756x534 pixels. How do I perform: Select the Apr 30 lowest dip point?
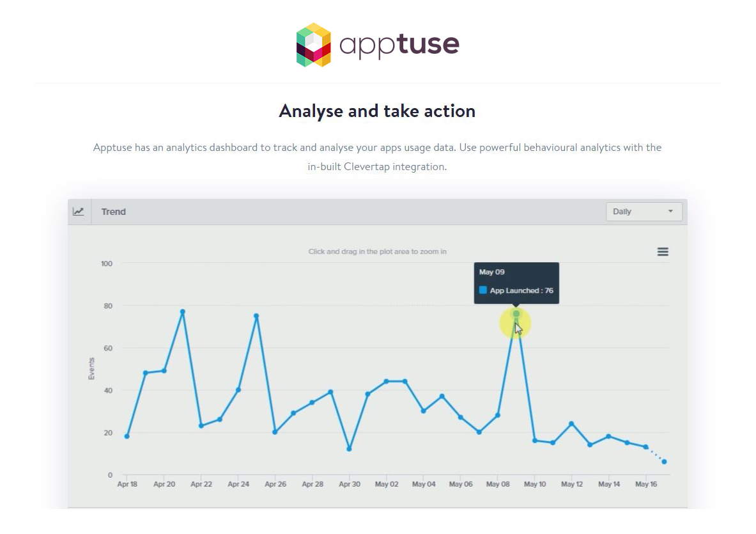[349, 448]
